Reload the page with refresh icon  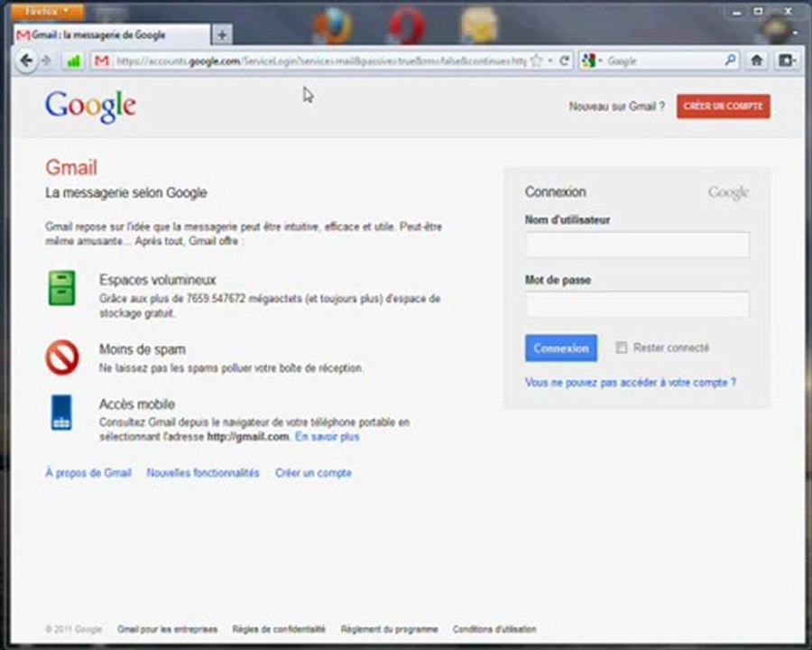tap(565, 60)
